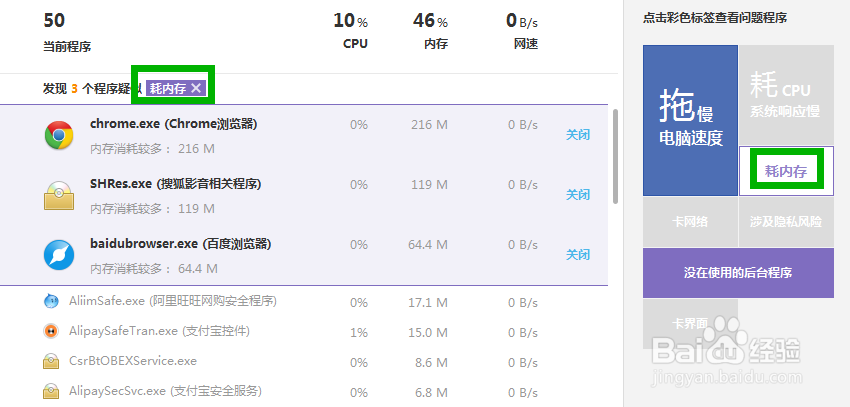Select the 卡网络 tile
Screen dimensions: 850x407
(x=690, y=222)
